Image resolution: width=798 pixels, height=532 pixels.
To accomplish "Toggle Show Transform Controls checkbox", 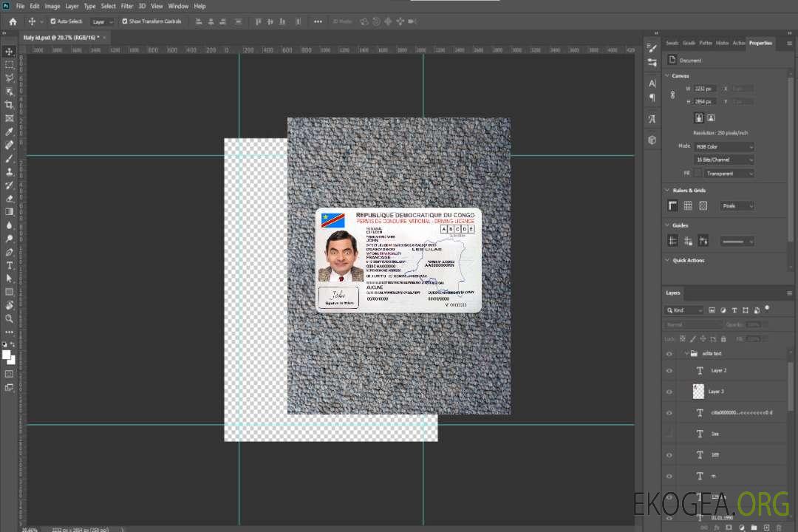I will (x=125, y=21).
